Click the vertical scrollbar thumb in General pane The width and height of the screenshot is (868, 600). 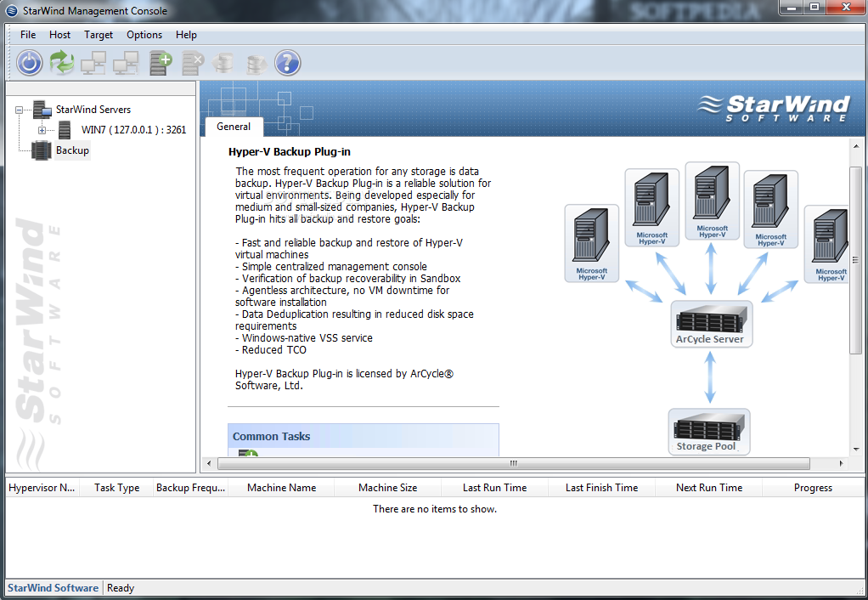point(856,259)
